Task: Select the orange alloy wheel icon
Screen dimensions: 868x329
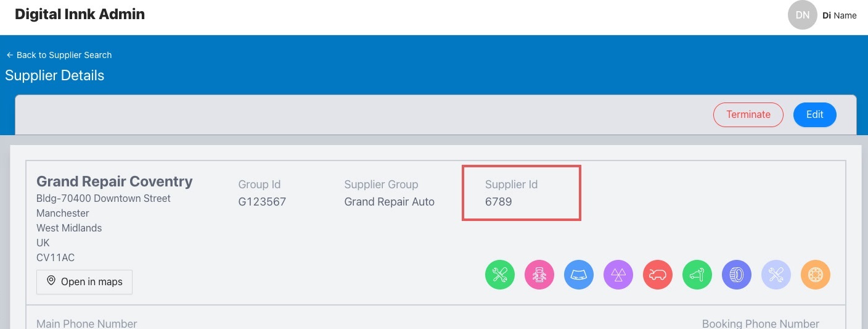Action: (816, 275)
